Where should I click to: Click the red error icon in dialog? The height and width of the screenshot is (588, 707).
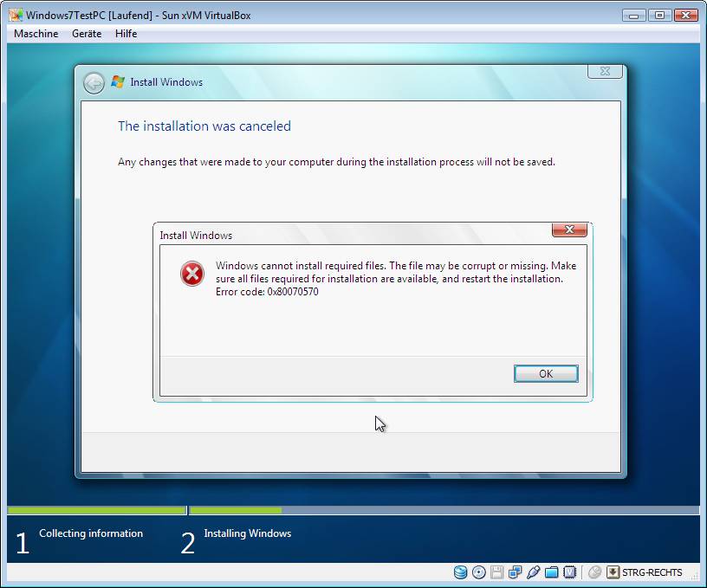(x=192, y=274)
